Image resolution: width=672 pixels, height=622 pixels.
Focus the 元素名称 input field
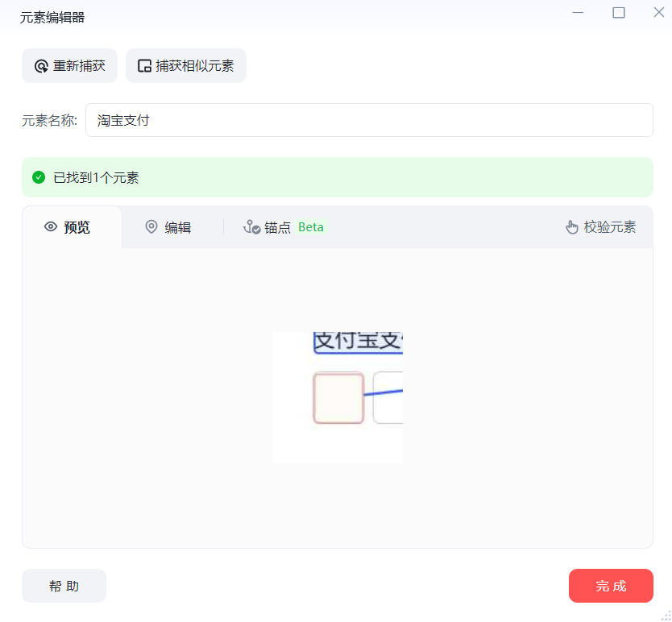pos(369,120)
